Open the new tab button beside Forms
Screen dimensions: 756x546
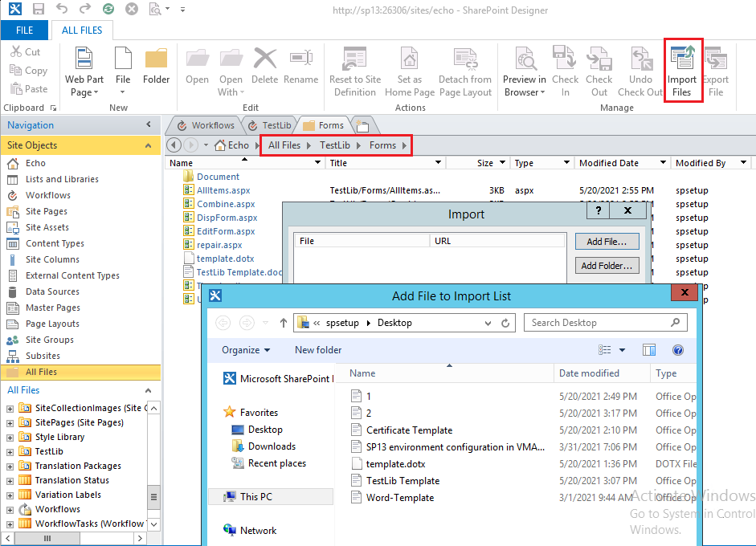[x=362, y=126]
